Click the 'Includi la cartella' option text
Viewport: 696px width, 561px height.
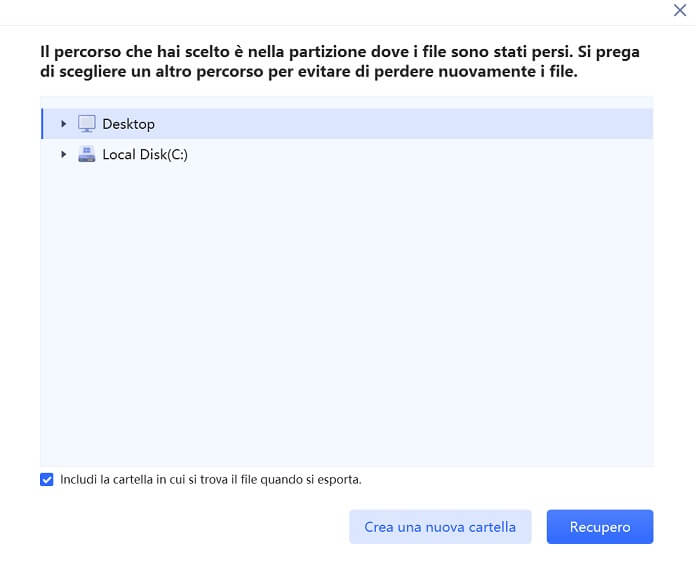click(211, 479)
